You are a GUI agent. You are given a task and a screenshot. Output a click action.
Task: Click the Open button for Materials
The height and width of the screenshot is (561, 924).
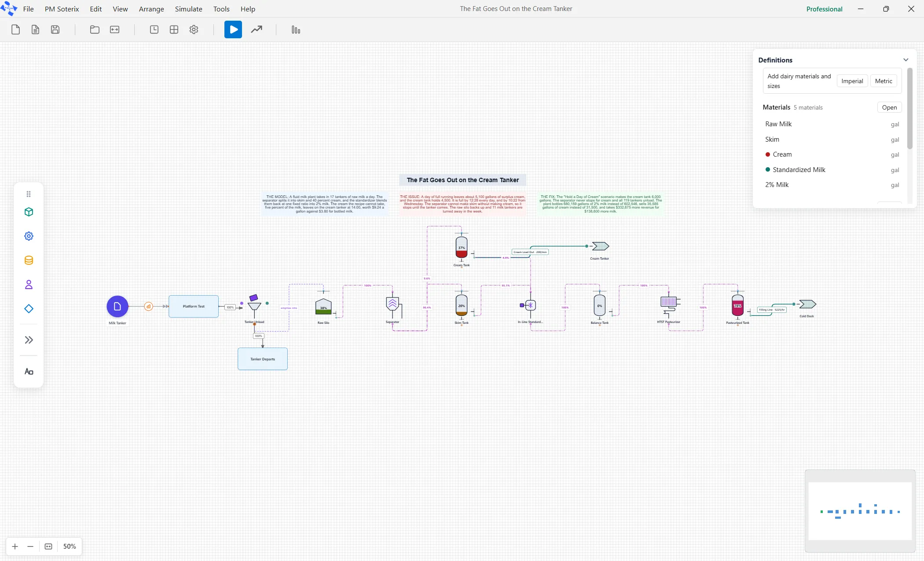coord(889,107)
